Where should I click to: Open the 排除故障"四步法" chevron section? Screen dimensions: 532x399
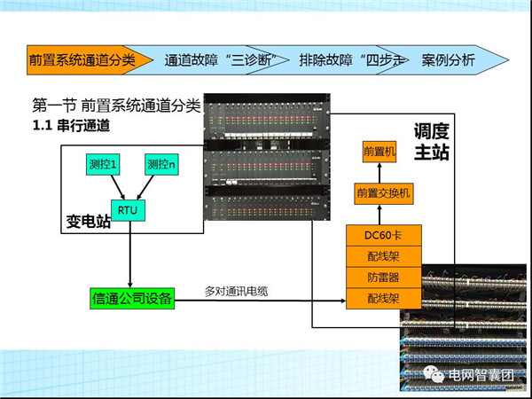click(x=348, y=60)
